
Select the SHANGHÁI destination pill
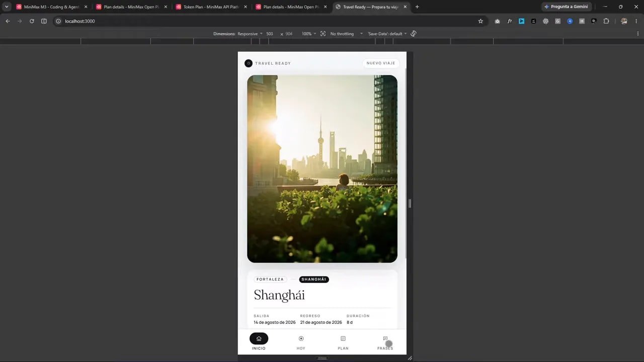[314, 280]
